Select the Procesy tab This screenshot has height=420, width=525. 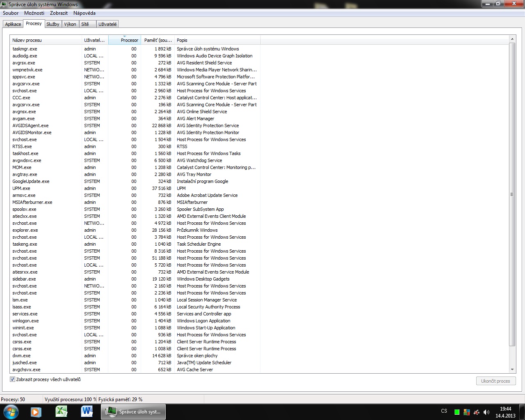tap(34, 24)
